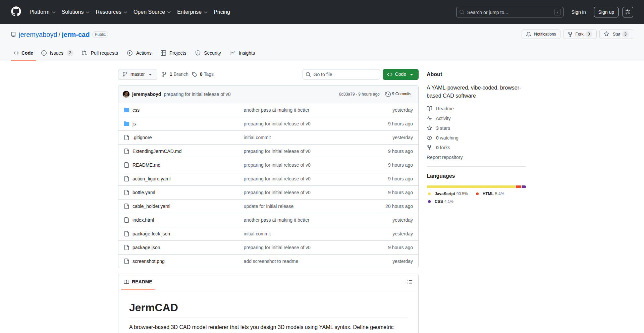Click the Go to file search field

[x=341, y=74]
